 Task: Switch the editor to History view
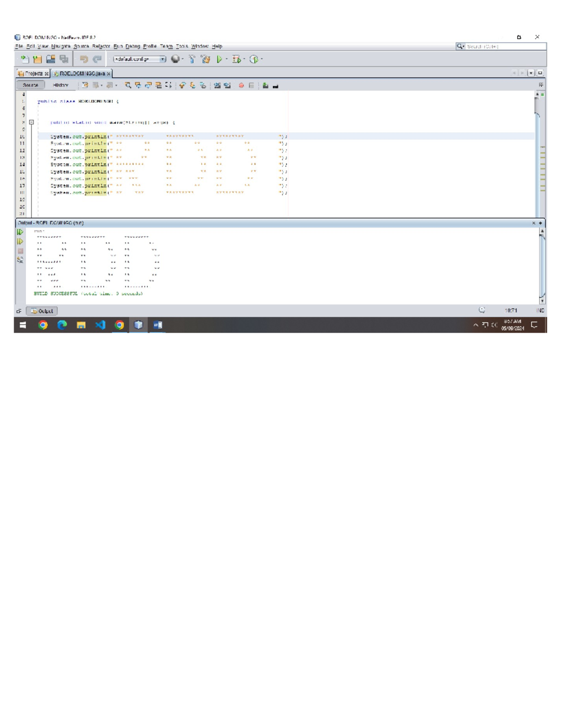(60, 85)
